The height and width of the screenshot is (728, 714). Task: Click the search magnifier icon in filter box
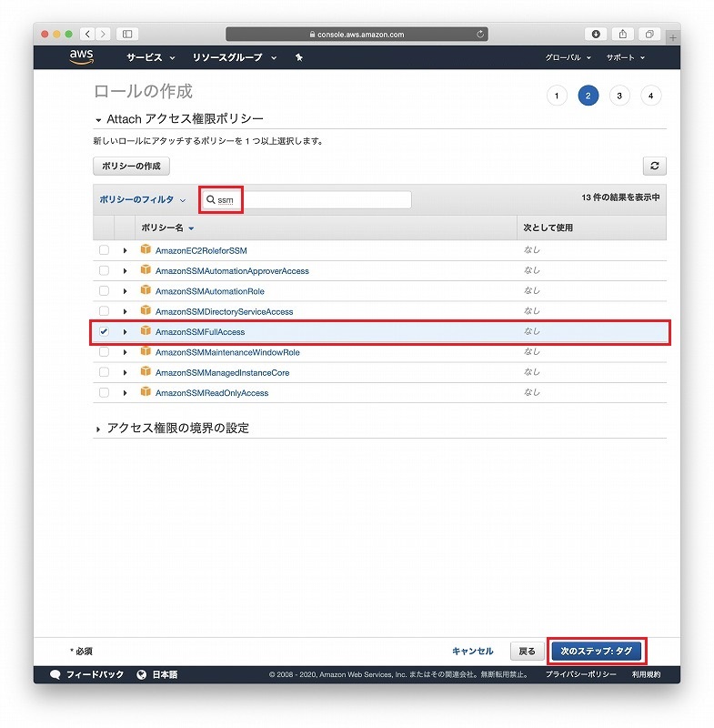tap(211, 199)
